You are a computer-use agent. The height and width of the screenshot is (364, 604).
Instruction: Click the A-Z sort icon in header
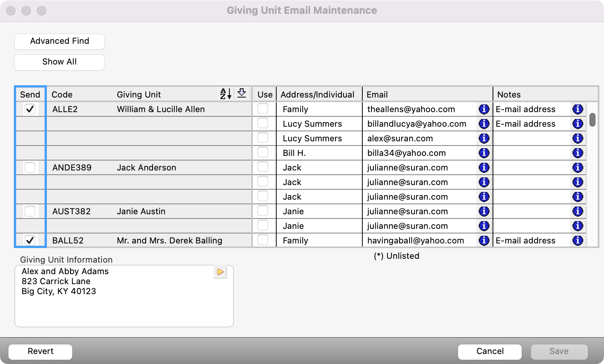click(226, 94)
